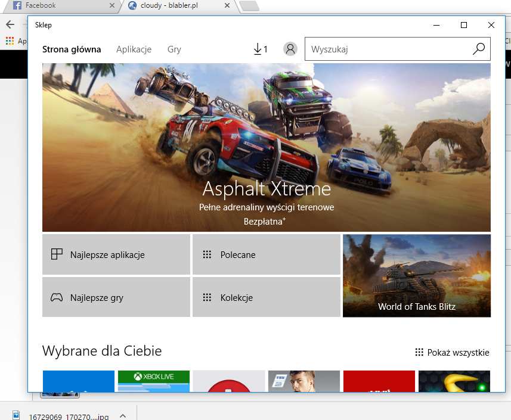The width and height of the screenshot is (511, 420).
Task: Switch to the Strona główna tab
Action: tap(72, 49)
